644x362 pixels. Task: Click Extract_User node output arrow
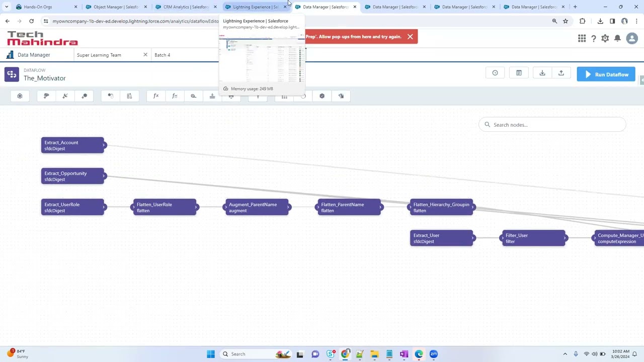coord(472,238)
